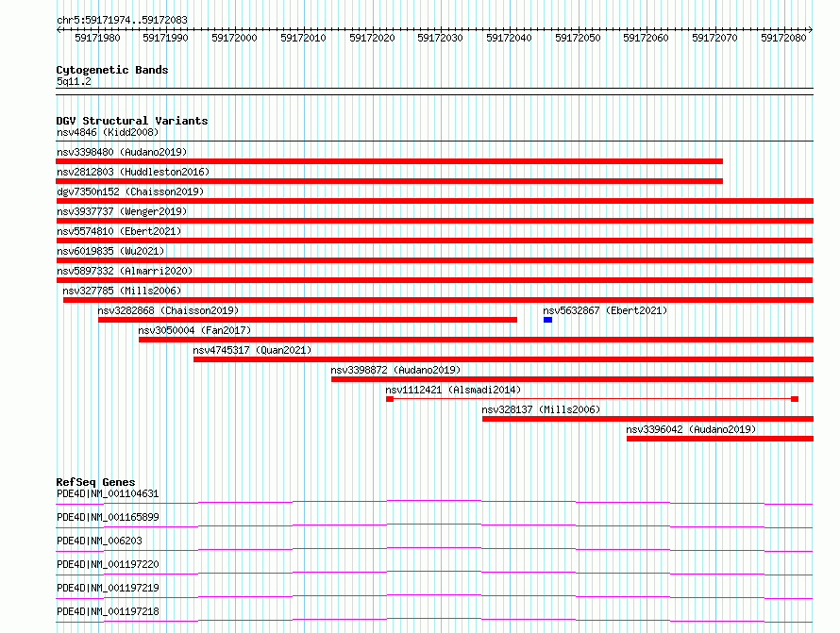Click the red bar for nsv3937737
Viewport: 840px width, 633px height.
(434, 221)
